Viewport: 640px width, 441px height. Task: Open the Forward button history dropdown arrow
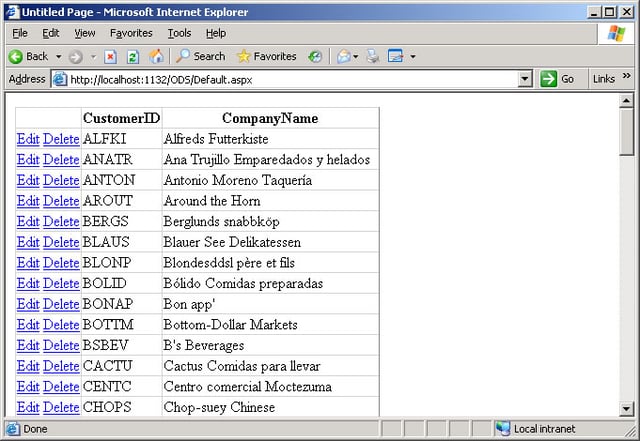93,56
